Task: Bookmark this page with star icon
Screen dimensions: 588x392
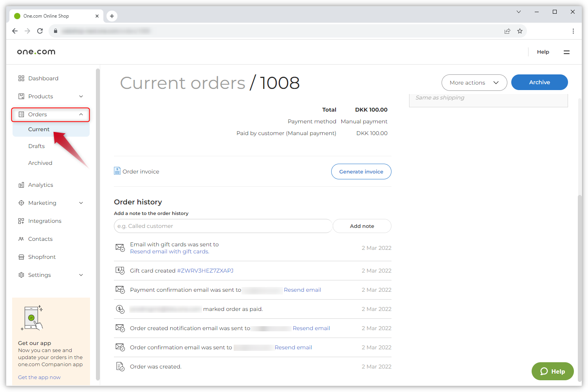Action: click(x=520, y=31)
